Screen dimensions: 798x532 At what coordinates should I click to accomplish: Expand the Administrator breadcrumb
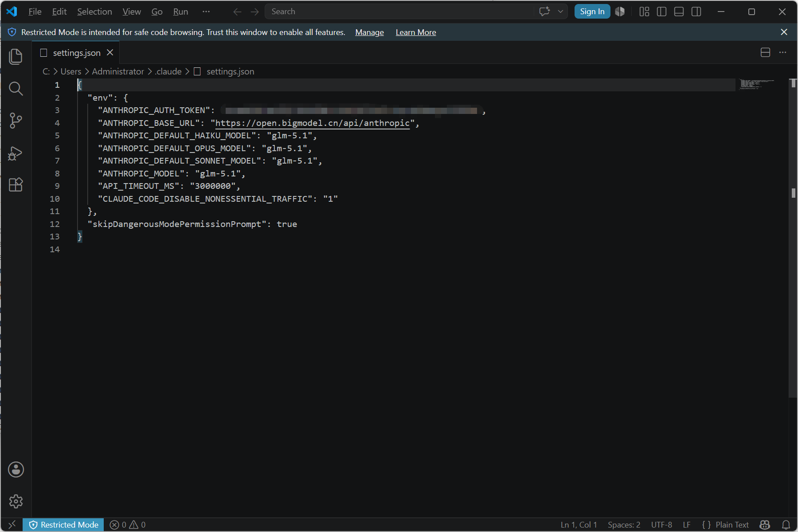coord(118,71)
